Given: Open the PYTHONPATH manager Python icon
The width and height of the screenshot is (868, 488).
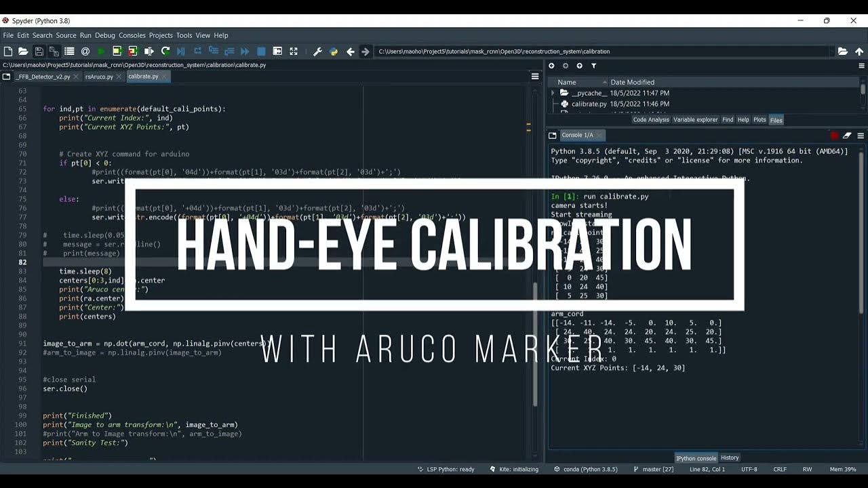Looking at the screenshot, I should [x=333, y=52].
